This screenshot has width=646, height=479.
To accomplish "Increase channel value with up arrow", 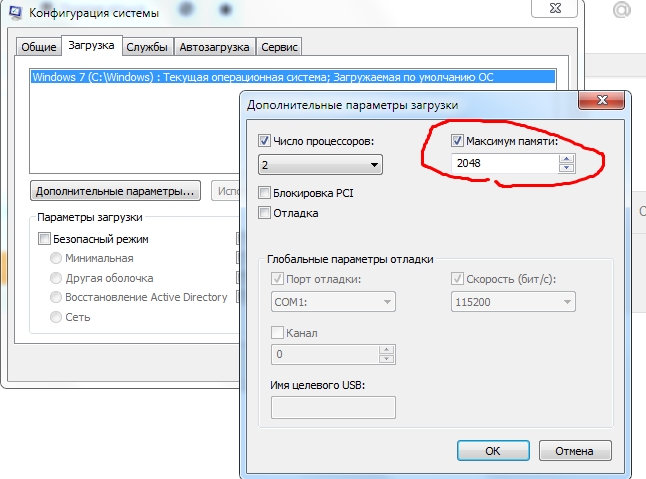I will click(x=386, y=350).
